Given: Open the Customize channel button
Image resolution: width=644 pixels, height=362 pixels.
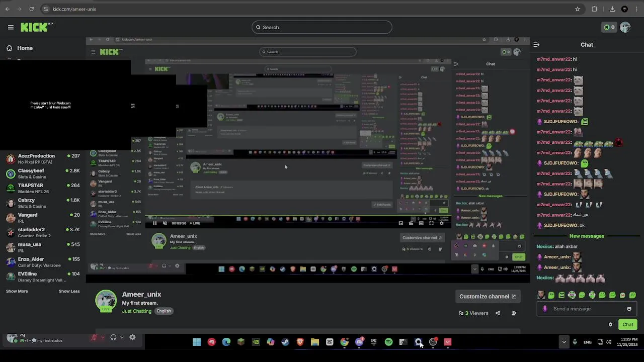Looking at the screenshot, I should click(487, 297).
